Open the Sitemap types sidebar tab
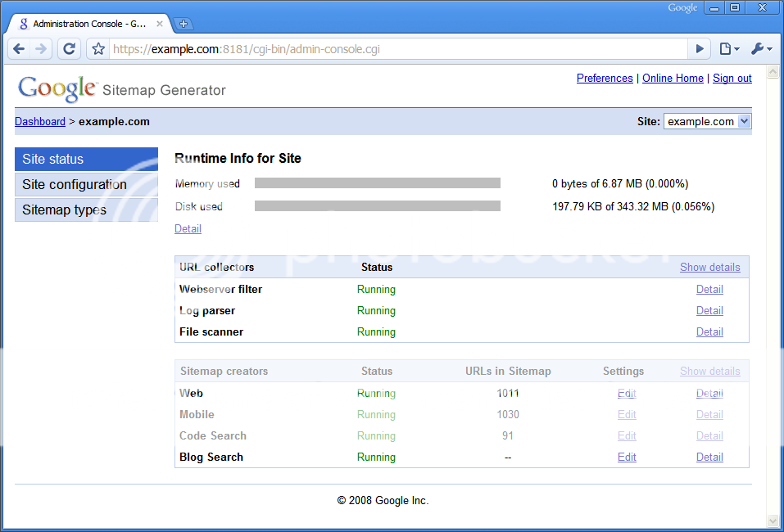 click(x=86, y=210)
